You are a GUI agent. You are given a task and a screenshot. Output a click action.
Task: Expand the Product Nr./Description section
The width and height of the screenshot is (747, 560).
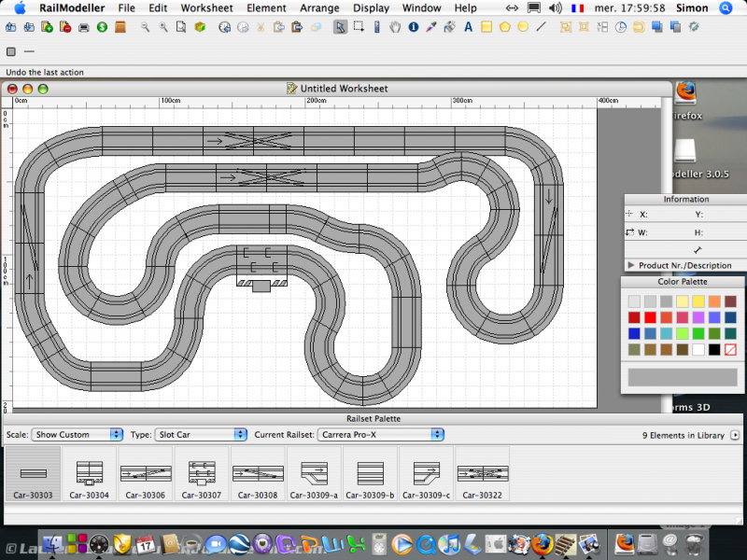click(x=631, y=266)
